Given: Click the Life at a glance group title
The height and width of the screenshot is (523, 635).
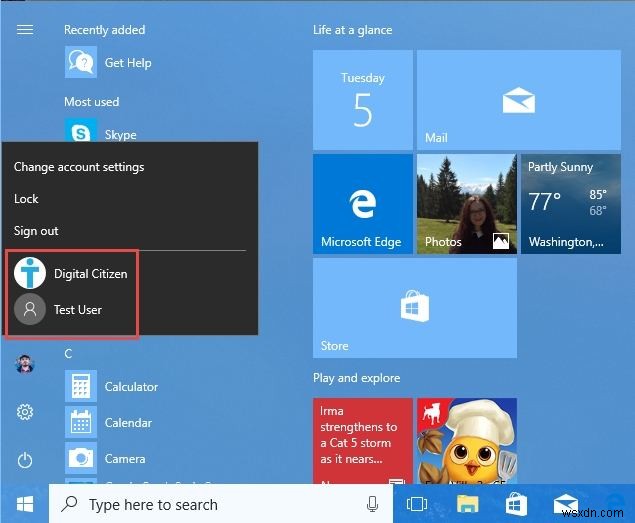Looking at the screenshot, I should 352,30.
